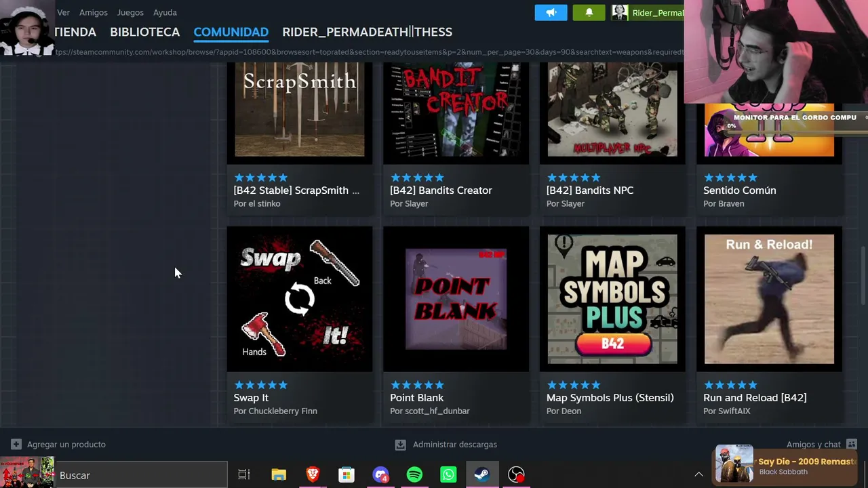The height and width of the screenshot is (488, 868).
Task: Open OBS Studio from the taskbar
Action: (517, 475)
